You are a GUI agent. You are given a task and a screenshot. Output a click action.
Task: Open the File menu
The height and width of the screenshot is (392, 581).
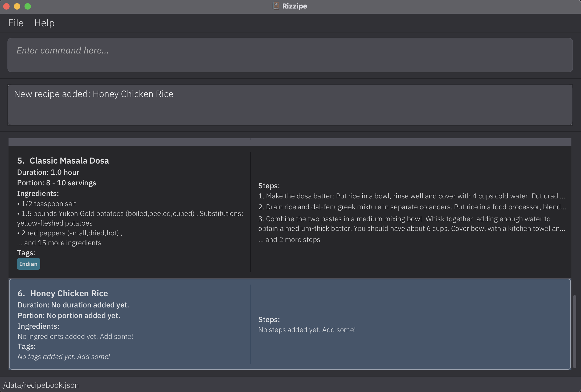tap(16, 23)
